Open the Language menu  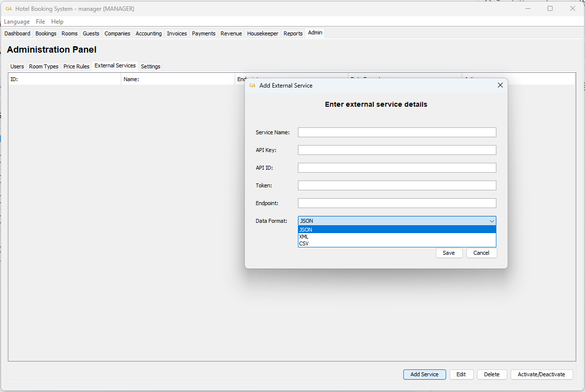click(16, 22)
